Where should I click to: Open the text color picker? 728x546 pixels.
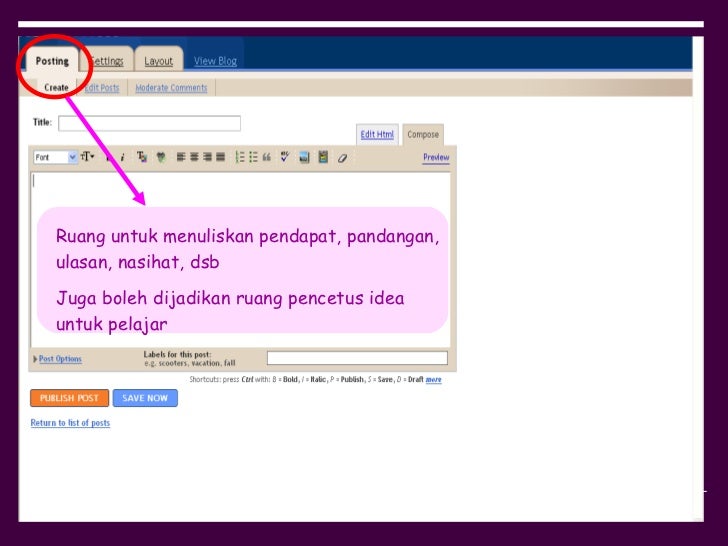(142, 157)
